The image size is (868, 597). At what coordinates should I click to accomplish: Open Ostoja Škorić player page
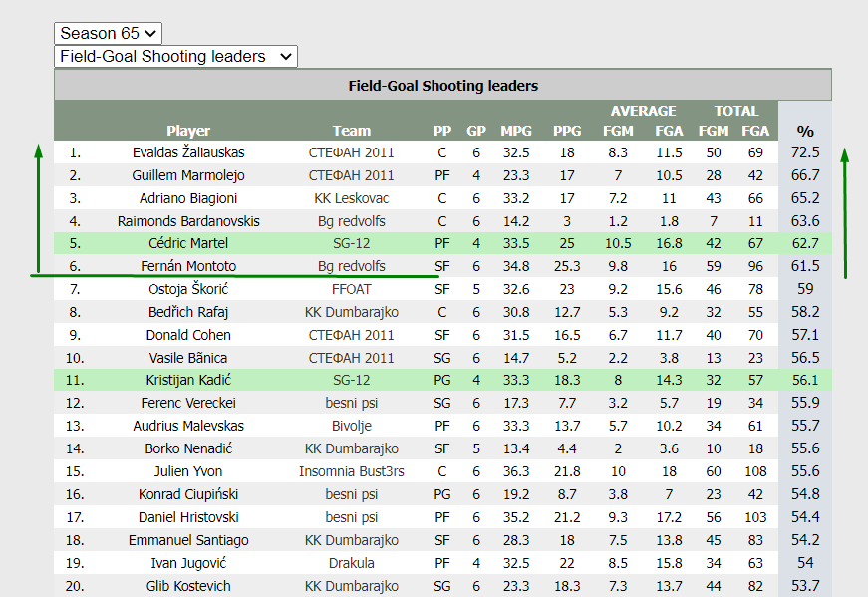point(188,289)
